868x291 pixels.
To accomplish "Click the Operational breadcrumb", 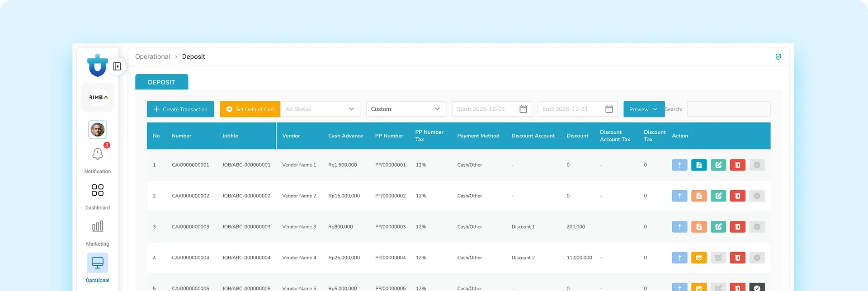I will pos(152,56).
